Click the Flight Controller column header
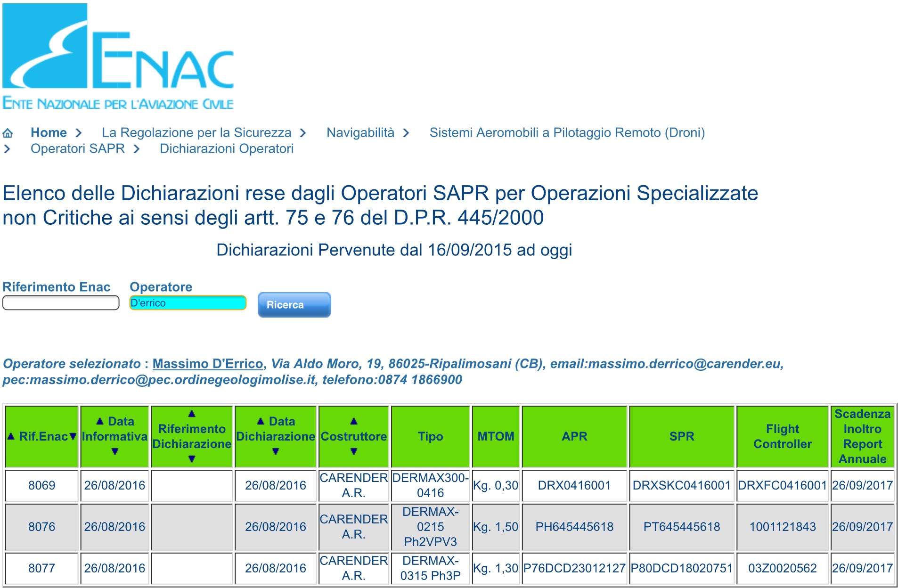This screenshot has height=588, width=898. tap(783, 436)
